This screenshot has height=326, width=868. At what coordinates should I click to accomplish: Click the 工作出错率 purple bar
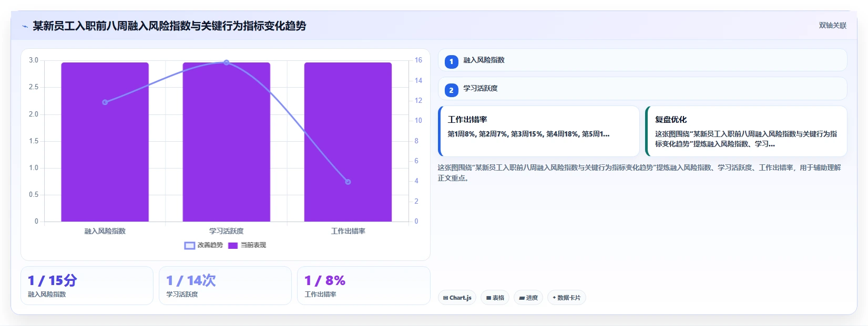(x=348, y=142)
